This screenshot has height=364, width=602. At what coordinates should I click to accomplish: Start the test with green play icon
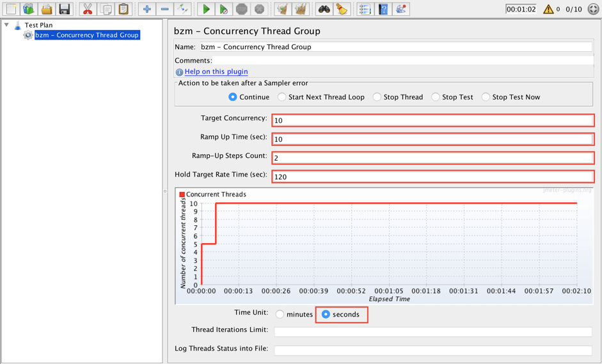pyautogui.click(x=206, y=9)
